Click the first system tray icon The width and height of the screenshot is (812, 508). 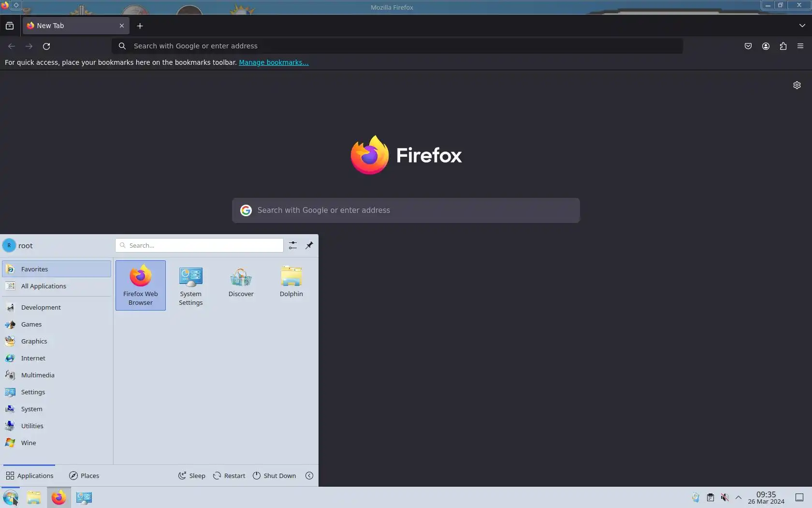coord(696,497)
